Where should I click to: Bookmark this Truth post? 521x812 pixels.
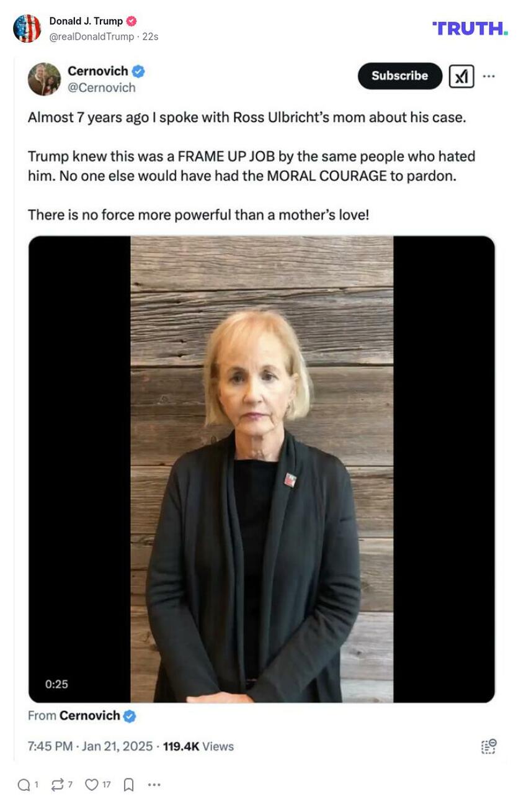point(128,785)
